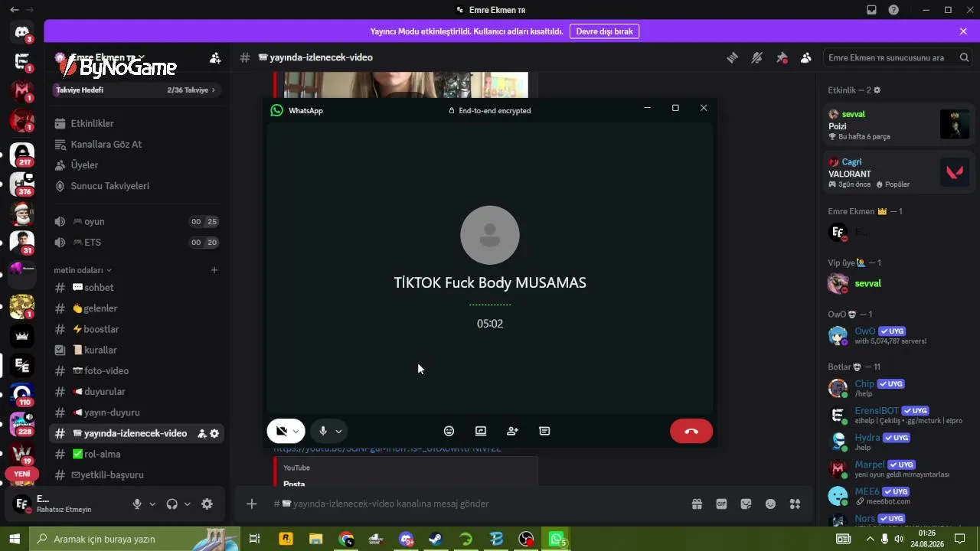Image resolution: width=980 pixels, height=551 pixels.
Task: Open sevval's Polzi activity card
Action: [x=898, y=125]
